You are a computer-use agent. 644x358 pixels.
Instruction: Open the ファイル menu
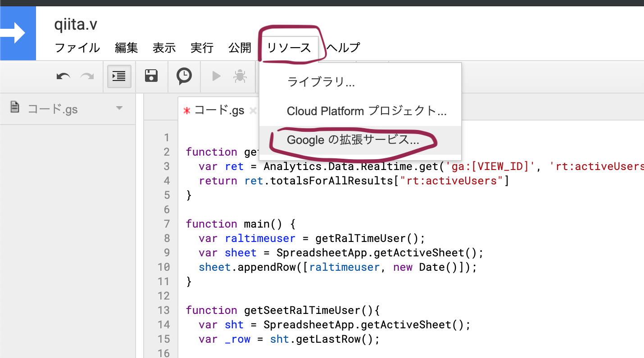pos(77,48)
